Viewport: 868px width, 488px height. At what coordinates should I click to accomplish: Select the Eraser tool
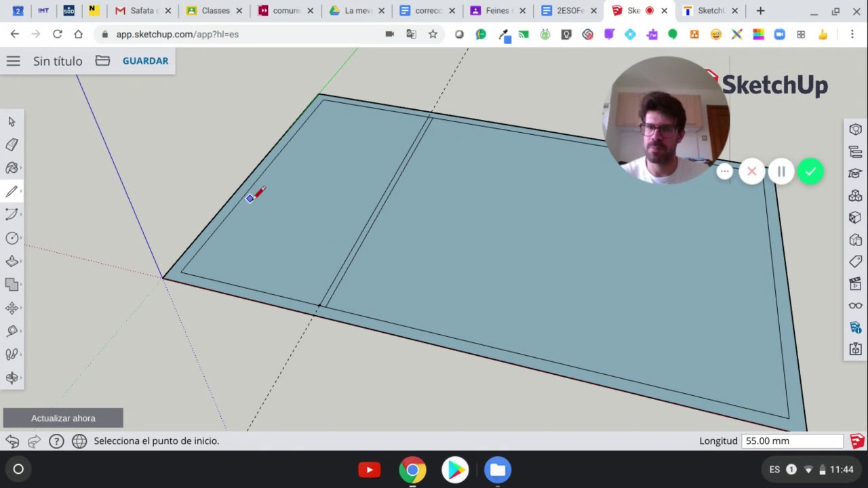click(x=12, y=145)
